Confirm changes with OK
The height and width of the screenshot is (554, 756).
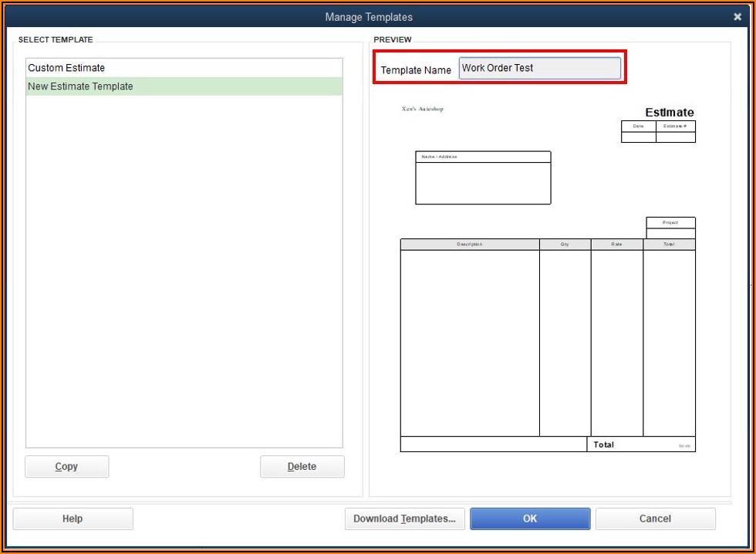[530, 518]
